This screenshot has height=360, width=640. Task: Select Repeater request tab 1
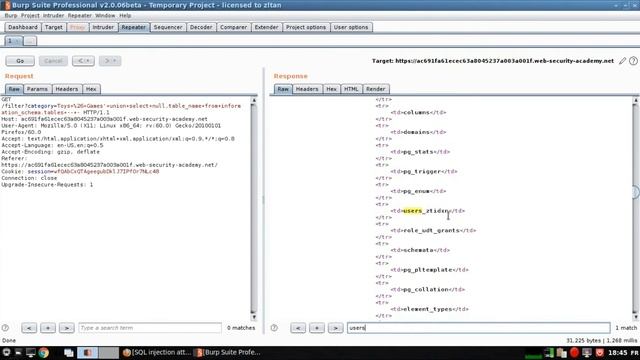point(13,41)
